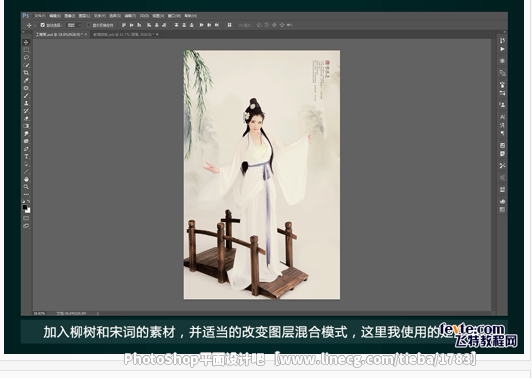Select the Move tool in the toolbox
The image size is (532, 378).
(x=26, y=42)
